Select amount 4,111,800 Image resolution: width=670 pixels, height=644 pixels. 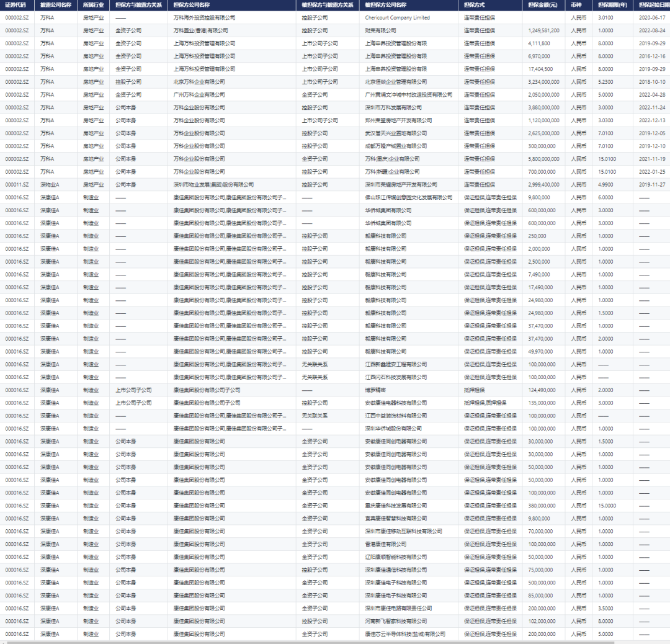tap(539, 43)
